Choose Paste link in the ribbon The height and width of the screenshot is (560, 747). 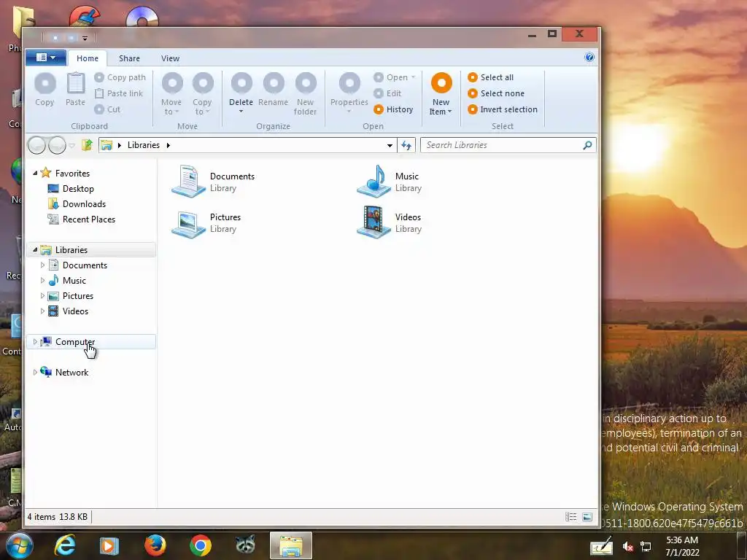[119, 93]
